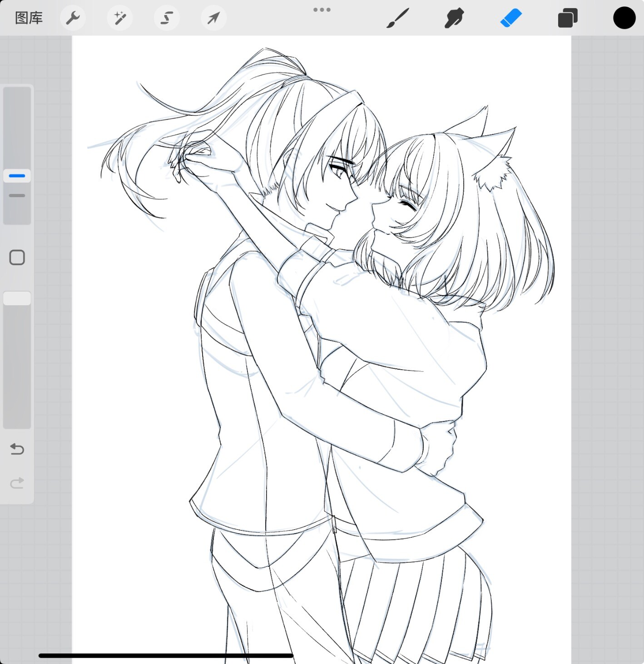Select the Eraser tool

tap(511, 18)
